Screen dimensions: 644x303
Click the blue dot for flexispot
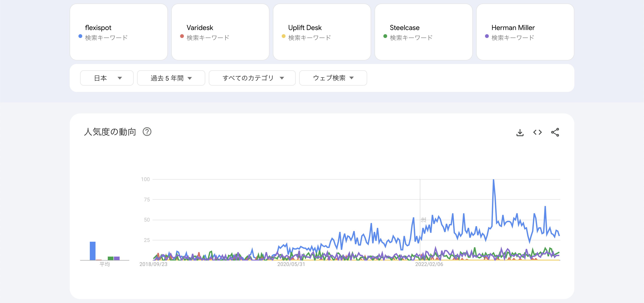80,36
